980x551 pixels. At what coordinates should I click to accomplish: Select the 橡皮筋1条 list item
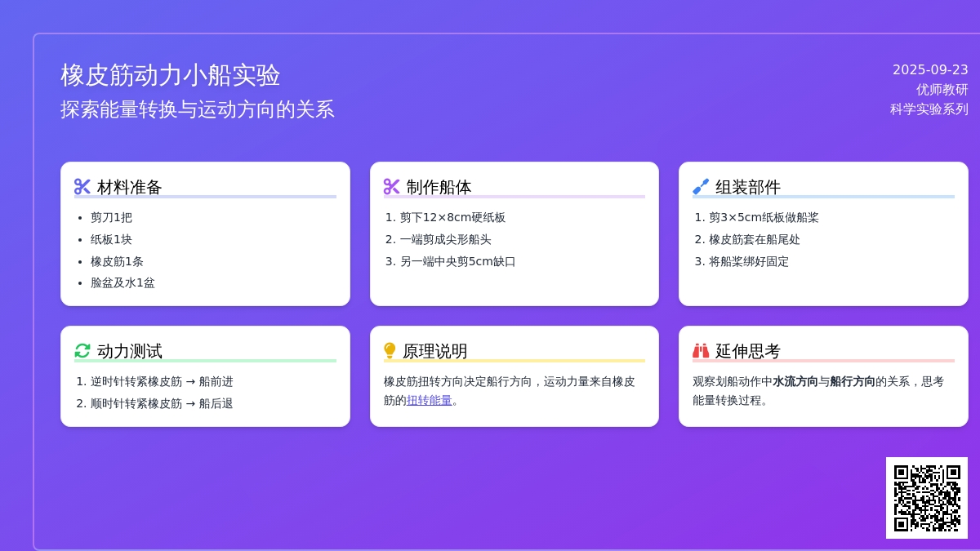point(117,262)
